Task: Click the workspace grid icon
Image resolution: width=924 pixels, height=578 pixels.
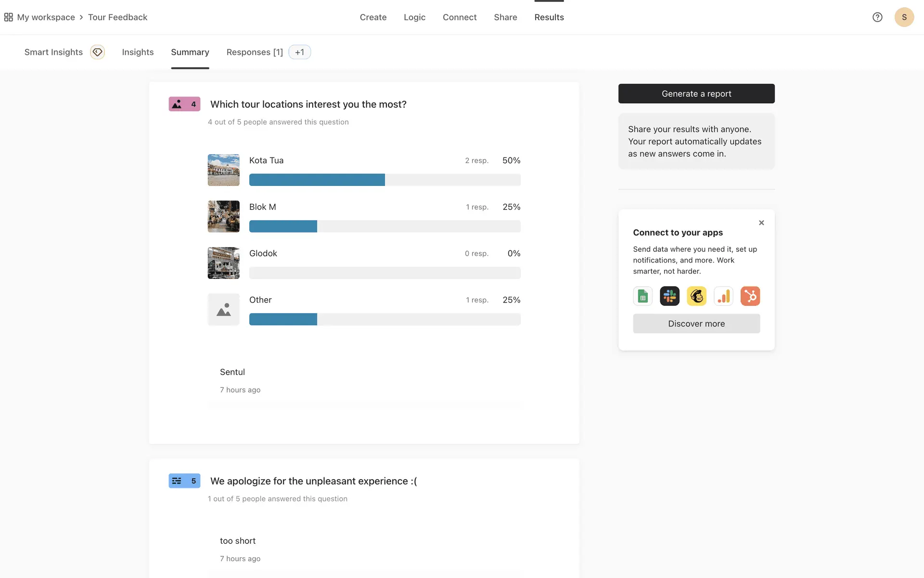Action: click(x=8, y=17)
